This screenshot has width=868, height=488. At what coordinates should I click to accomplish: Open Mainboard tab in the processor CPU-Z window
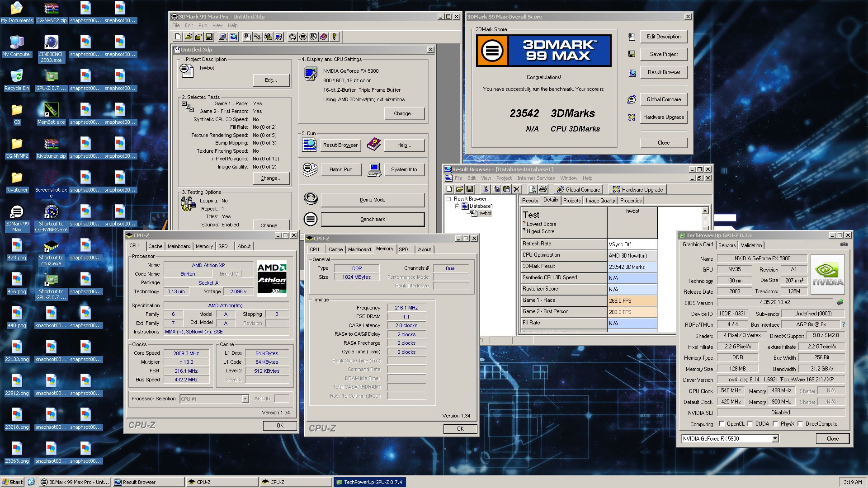coord(179,246)
